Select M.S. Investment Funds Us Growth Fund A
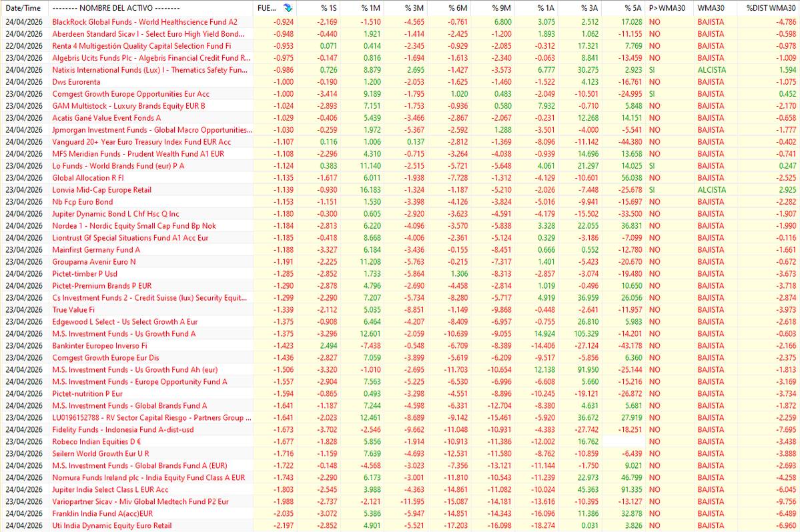The height and width of the screenshot is (532, 800). [124, 334]
